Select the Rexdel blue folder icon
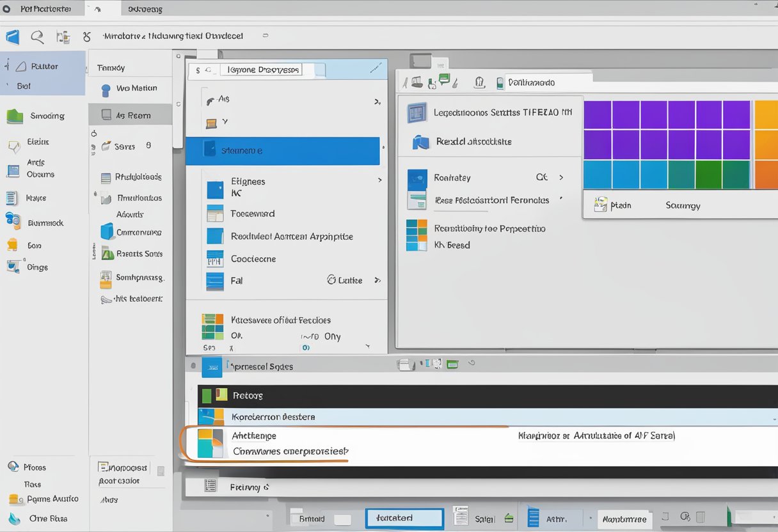 coord(420,142)
